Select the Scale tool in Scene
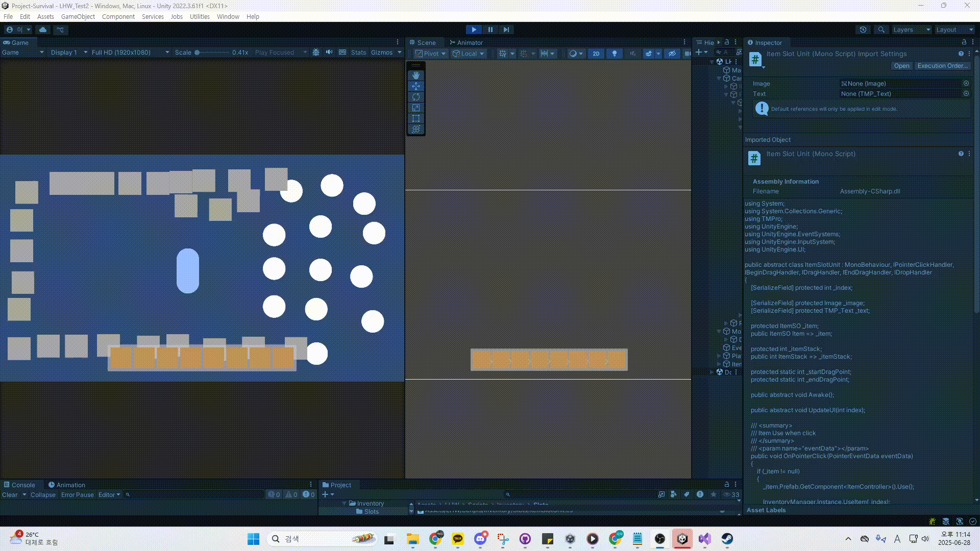Viewport: 980px width, 551px height. click(416, 108)
